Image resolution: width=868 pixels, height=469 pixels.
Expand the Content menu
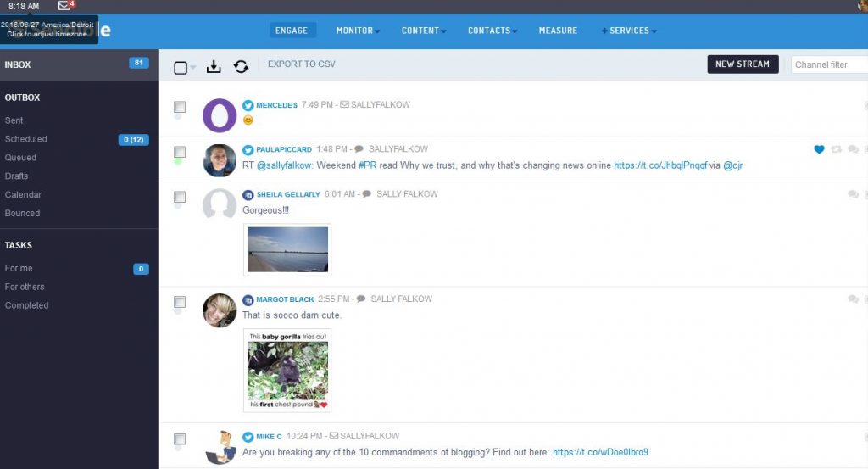[424, 31]
